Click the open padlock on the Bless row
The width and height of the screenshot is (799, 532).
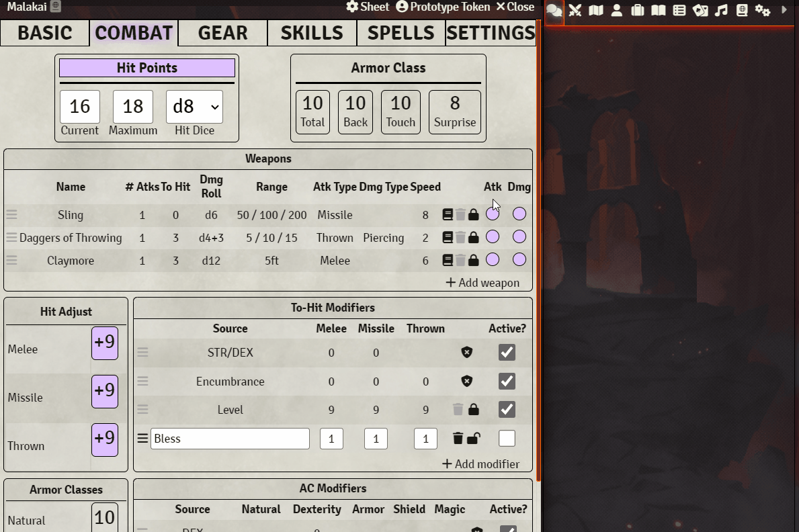(473, 438)
